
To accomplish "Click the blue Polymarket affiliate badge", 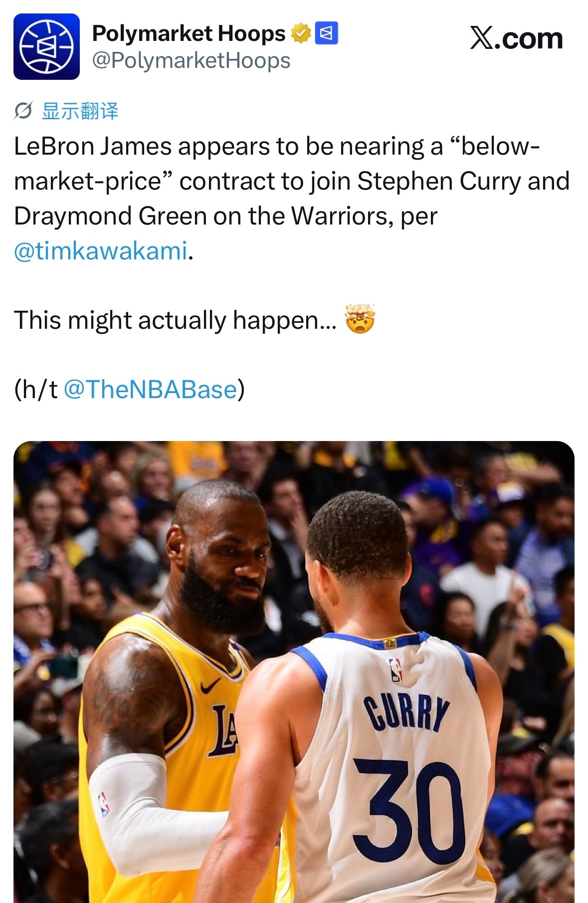I will pyautogui.click(x=327, y=33).
